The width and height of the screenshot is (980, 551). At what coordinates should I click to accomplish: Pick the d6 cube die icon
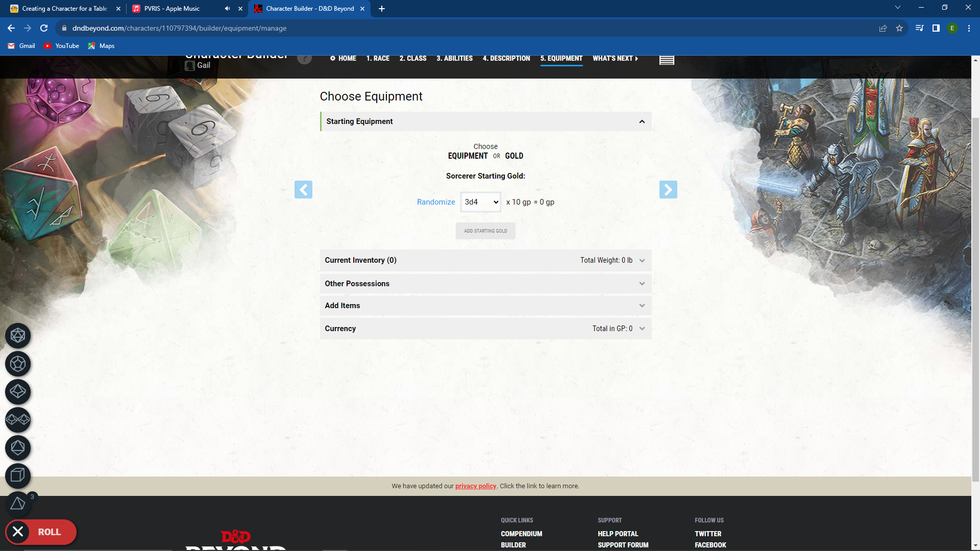pos(18,475)
